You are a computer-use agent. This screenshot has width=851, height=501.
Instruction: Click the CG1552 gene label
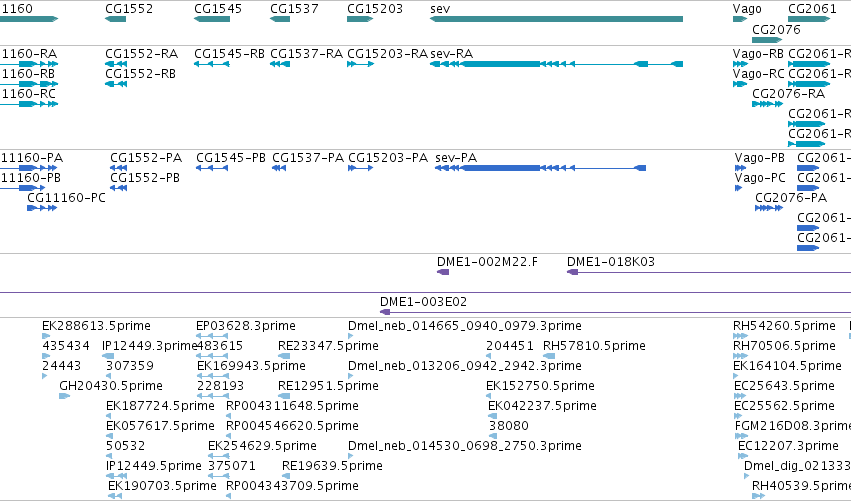(x=129, y=9)
